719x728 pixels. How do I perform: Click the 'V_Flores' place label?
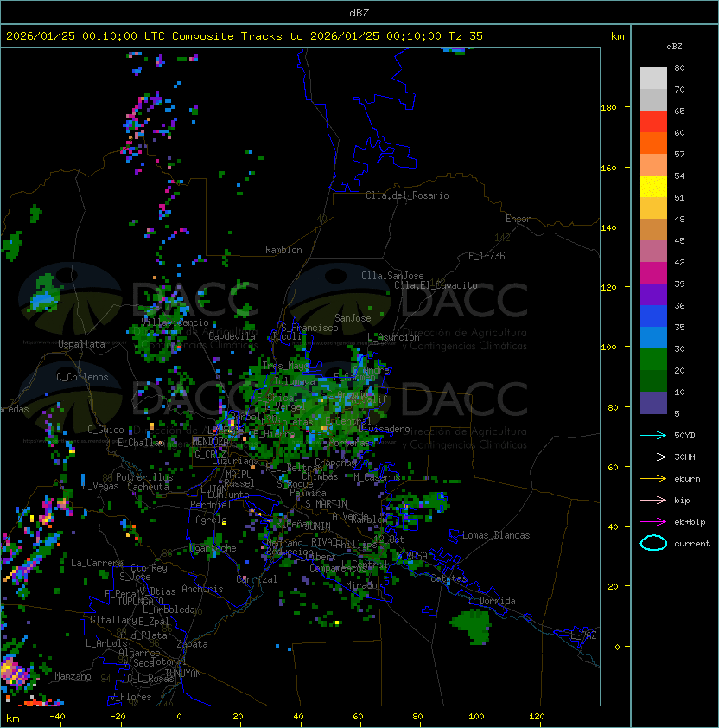130,697
